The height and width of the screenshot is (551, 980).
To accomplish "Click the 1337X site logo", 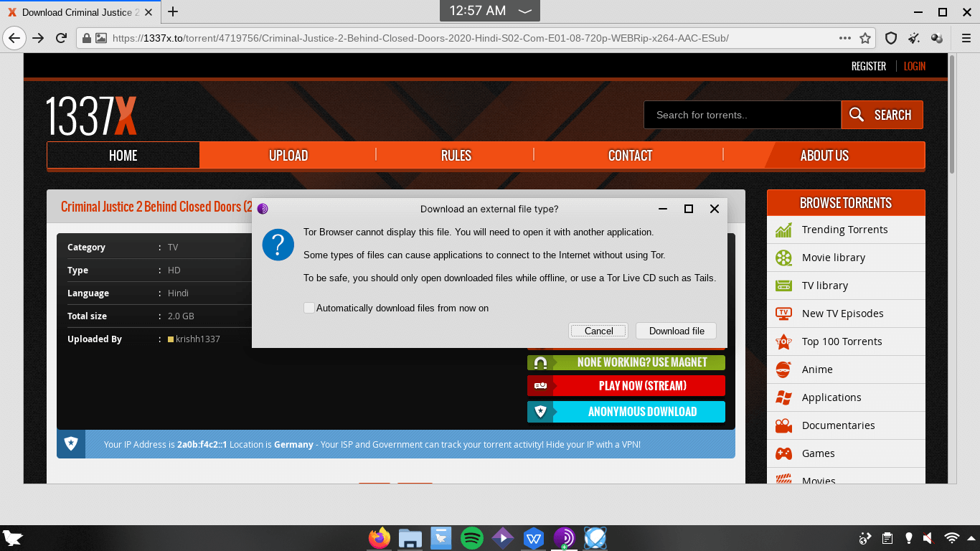I will [91, 116].
